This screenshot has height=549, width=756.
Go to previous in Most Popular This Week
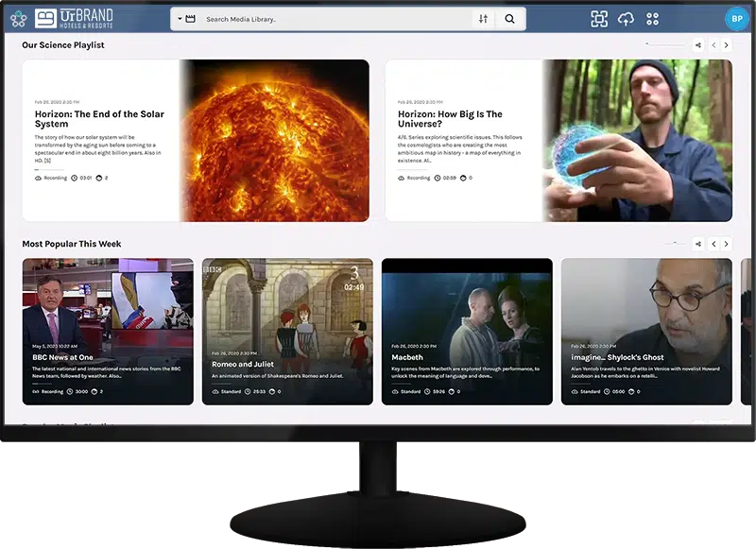[714, 244]
